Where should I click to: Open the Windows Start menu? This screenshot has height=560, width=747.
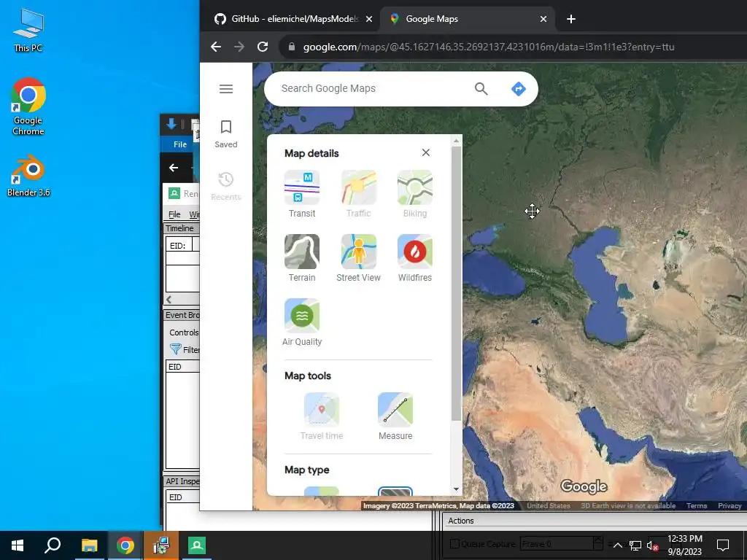(x=18, y=545)
